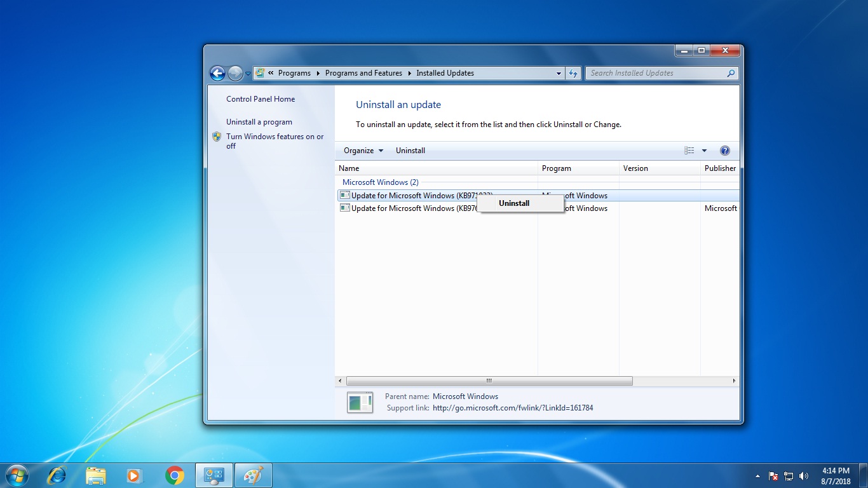Select the KB971033 Windows update entry

click(413, 195)
